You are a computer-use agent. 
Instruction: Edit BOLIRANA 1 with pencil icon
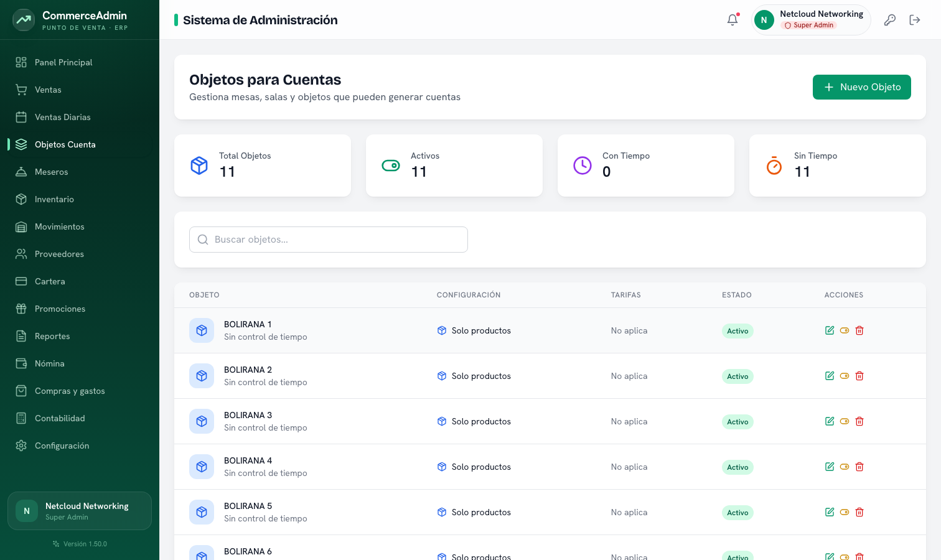[830, 330]
